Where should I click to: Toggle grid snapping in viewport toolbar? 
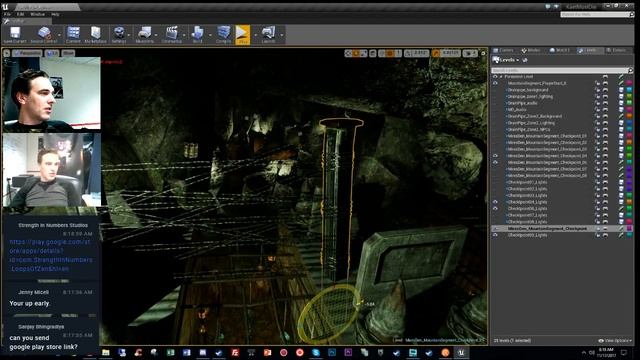coord(390,53)
